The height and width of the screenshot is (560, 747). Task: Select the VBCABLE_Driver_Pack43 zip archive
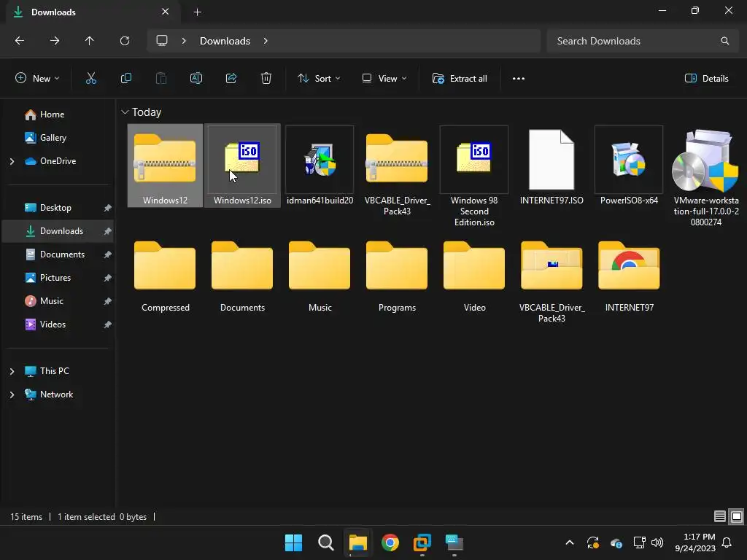pos(397,171)
